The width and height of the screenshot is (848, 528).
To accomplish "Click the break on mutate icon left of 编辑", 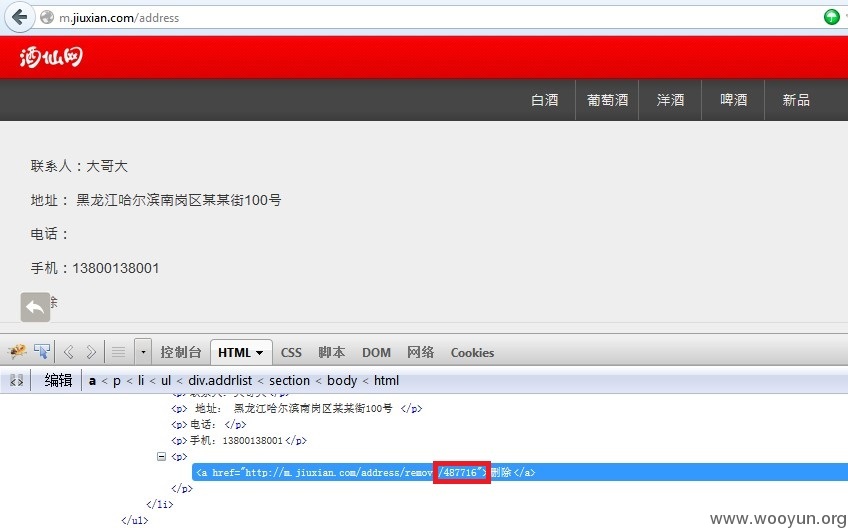I will pyautogui.click(x=17, y=381).
